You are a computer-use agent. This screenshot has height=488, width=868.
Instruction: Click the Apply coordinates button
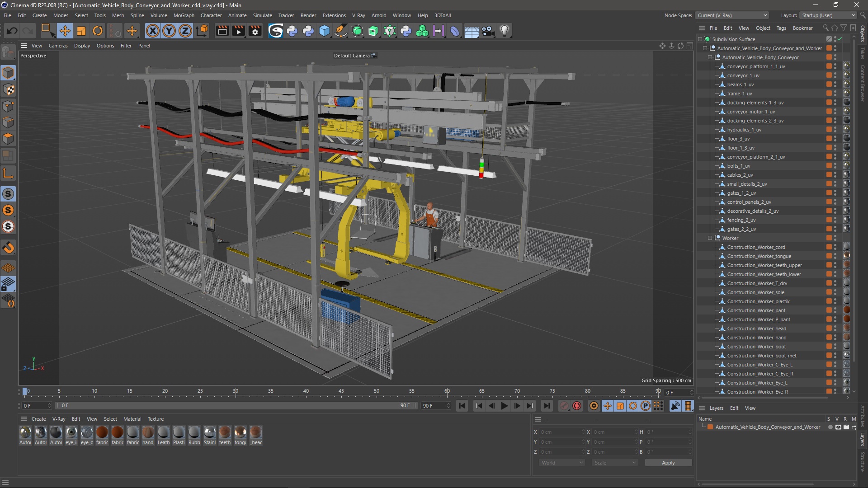(x=668, y=463)
